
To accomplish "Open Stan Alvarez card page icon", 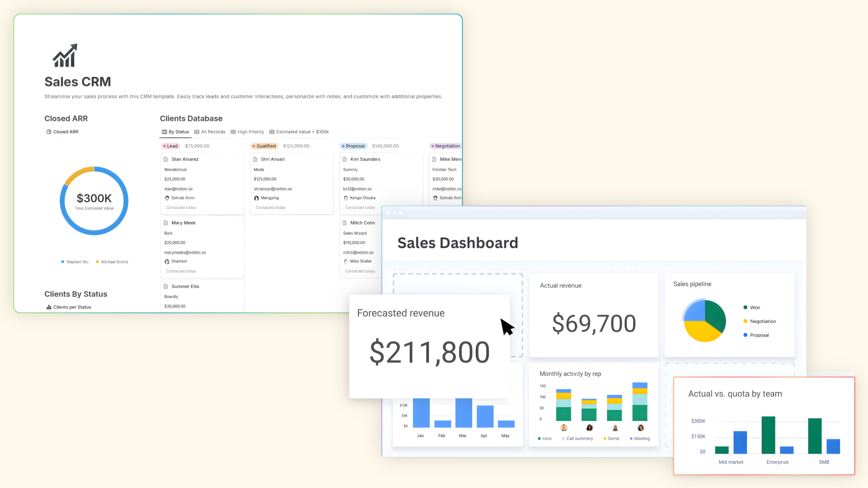I will (166, 159).
